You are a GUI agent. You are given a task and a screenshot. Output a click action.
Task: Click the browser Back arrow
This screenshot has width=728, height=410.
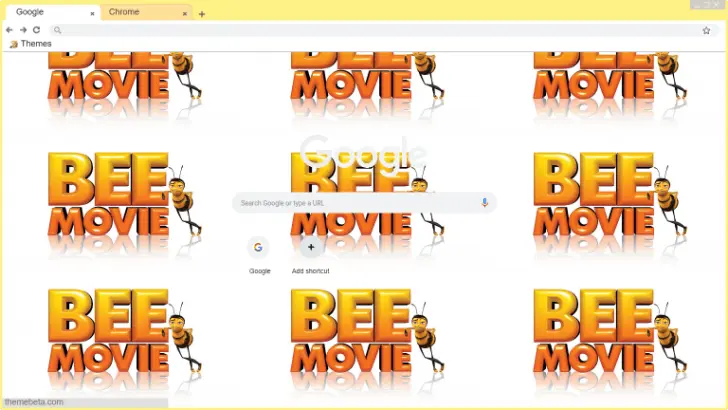click(x=9, y=30)
